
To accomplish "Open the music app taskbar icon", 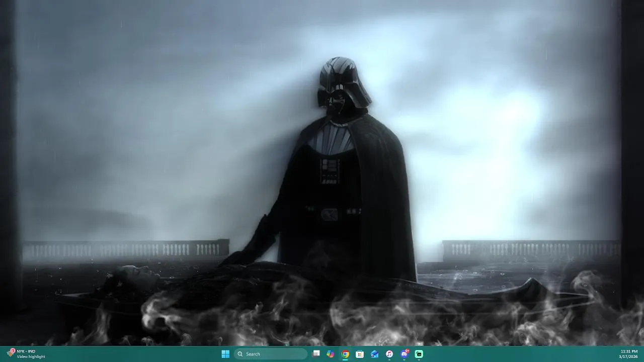I will (x=389, y=354).
